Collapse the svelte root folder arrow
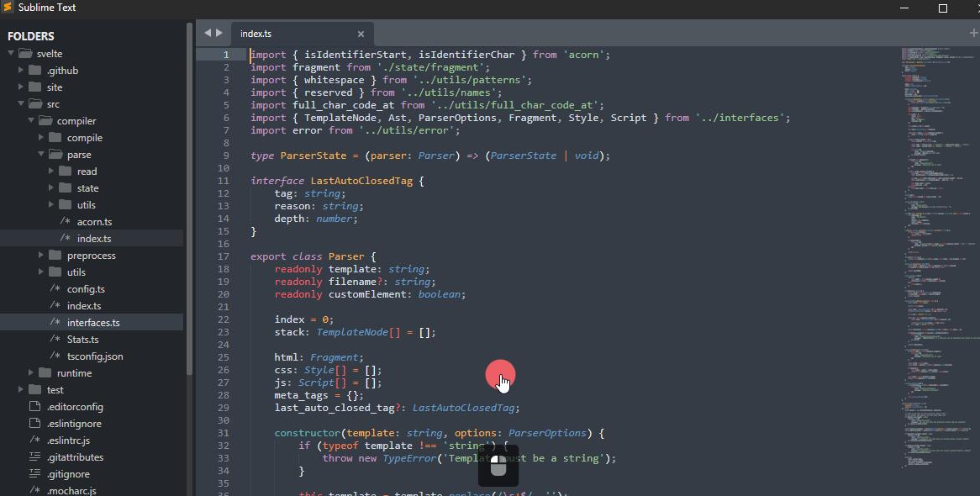Viewport: 980px width, 496px height. (x=11, y=54)
